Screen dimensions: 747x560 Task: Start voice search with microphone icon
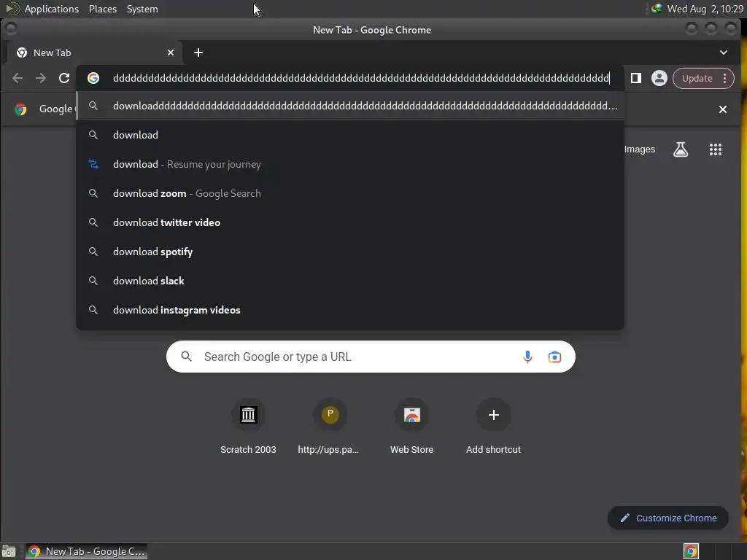[x=527, y=357]
